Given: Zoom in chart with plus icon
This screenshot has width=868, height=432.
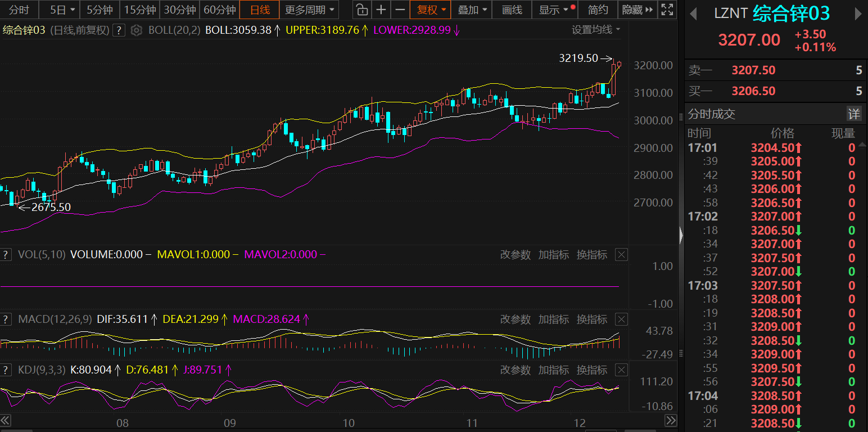Looking at the screenshot, I should coord(381,10).
